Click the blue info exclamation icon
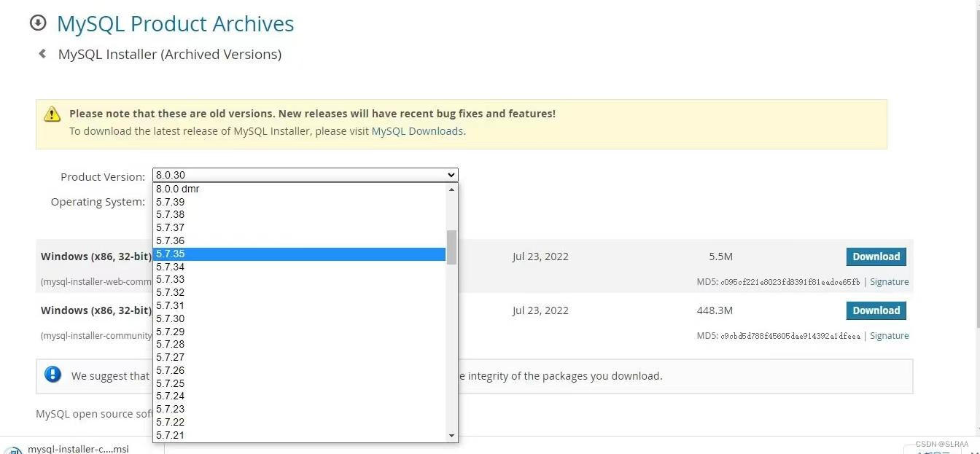This screenshot has width=980, height=454. coord(53,375)
